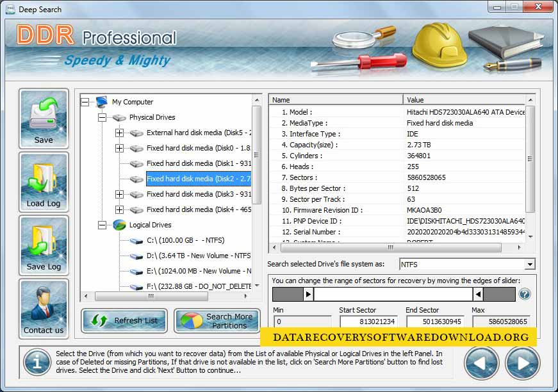Click the Refresh List button
Screen dimensions: 558x392
124,320
